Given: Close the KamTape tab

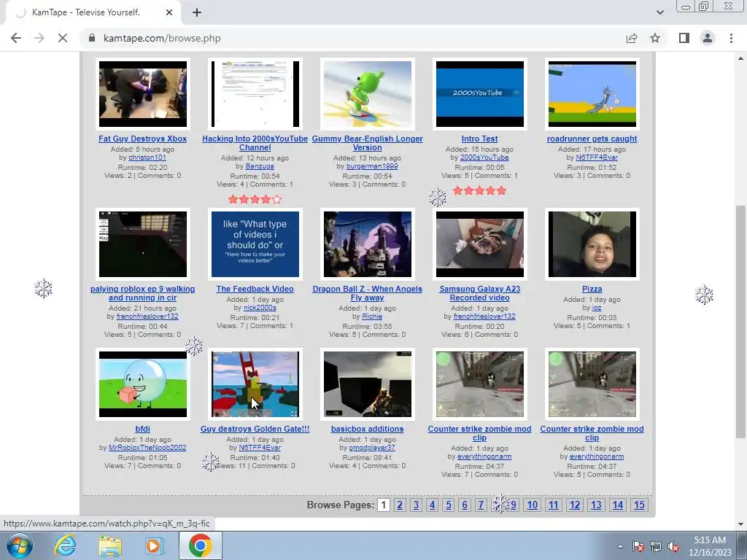Looking at the screenshot, I should 169,13.
